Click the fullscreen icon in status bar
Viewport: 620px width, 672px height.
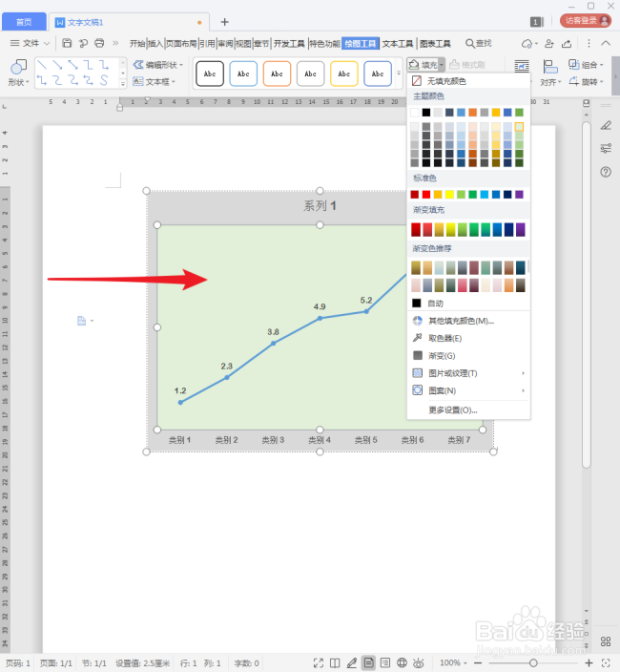coord(319,663)
